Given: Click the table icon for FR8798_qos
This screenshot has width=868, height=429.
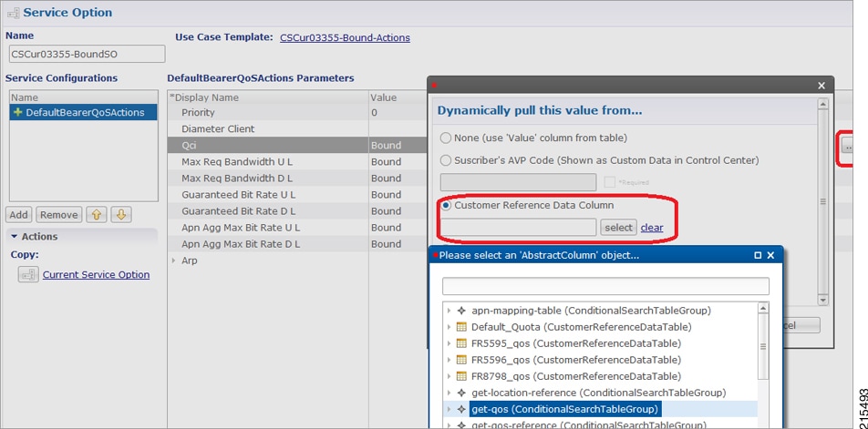Looking at the screenshot, I should coord(461,376).
